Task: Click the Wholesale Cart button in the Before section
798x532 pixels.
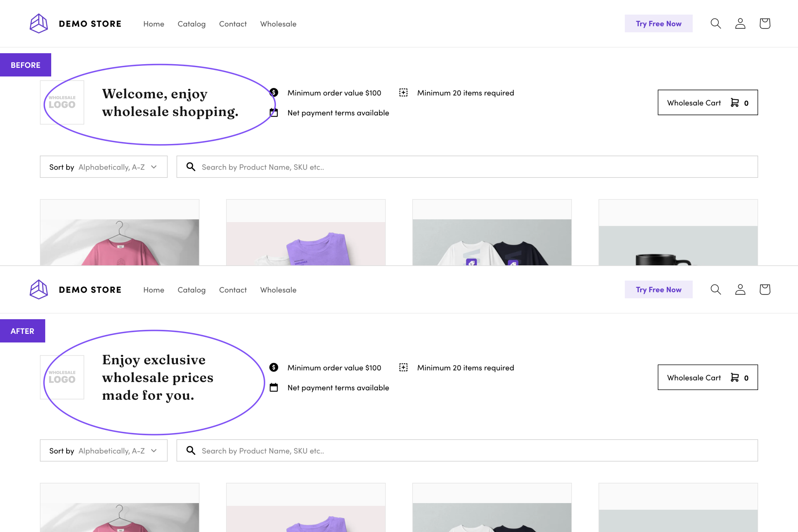Action: click(708, 102)
